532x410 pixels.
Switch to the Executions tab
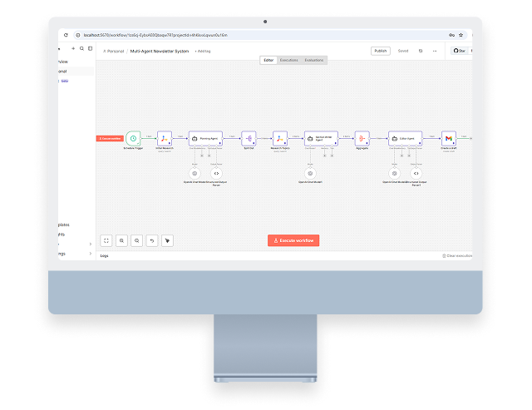pos(288,60)
